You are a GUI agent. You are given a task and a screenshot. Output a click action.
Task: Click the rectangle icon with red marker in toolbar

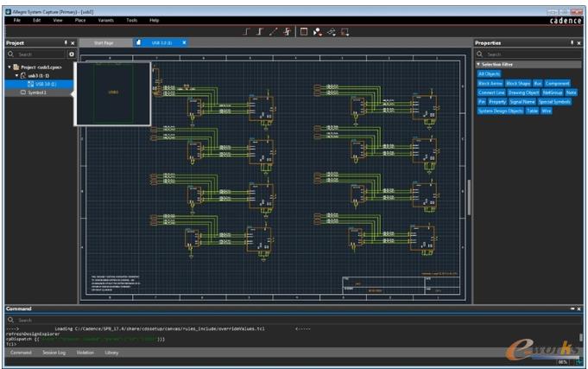tap(345, 32)
